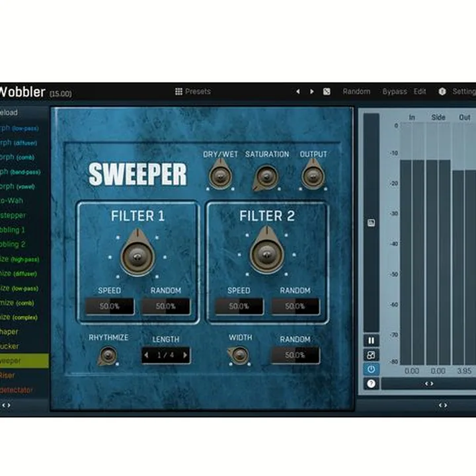Image resolution: width=476 pixels, height=476 pixels.
Task: Click Filter 2 Speed value field
Action: (x=239, y=306)
